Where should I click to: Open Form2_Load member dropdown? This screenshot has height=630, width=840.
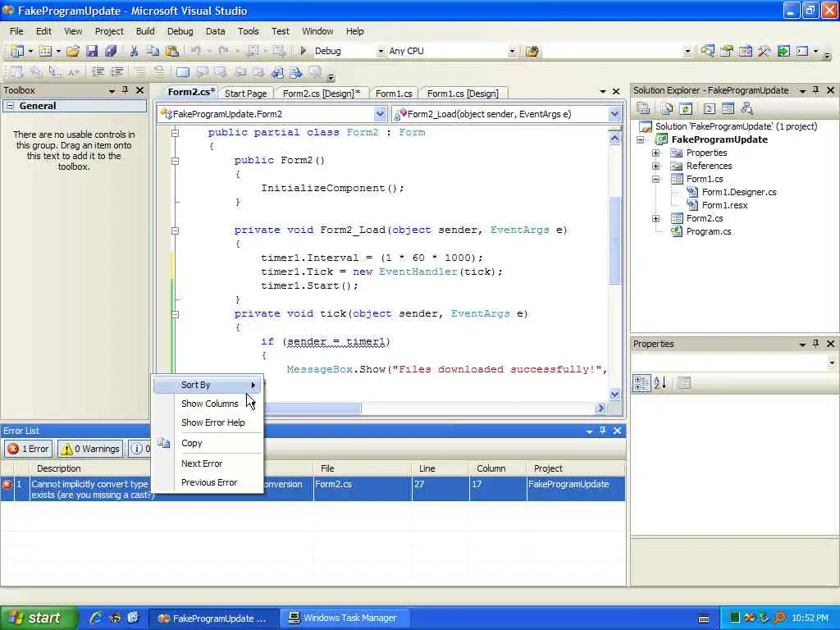(x=614, y=113)
